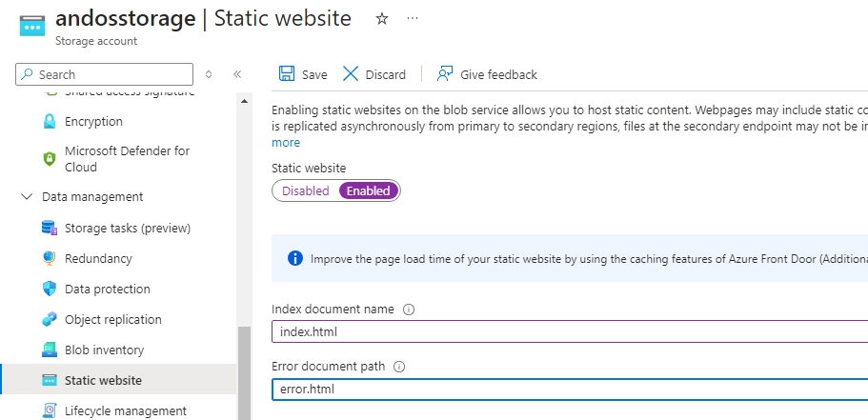Image resolution: width=868 pixels, height=420 pixels.
Task: Click the Redundancy globe icon
Action: click(50, 259)
